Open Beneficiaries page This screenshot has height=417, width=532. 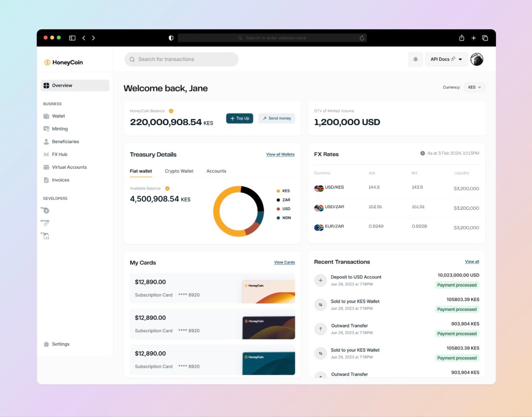click(x=61, y=142)
